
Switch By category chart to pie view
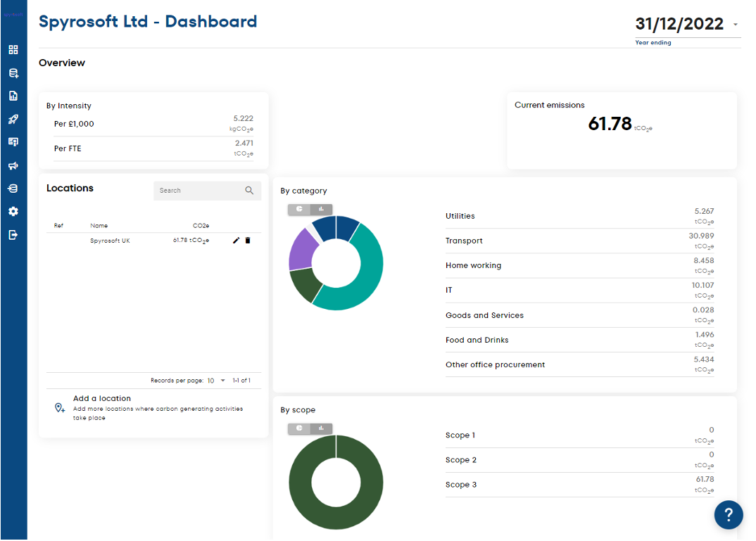coord(299,209)
